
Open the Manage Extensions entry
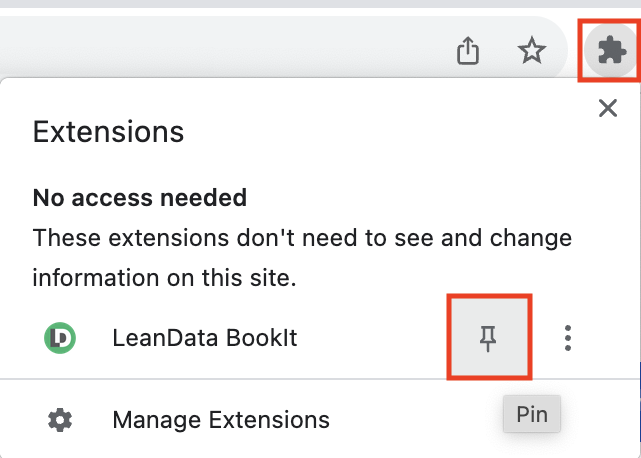click(x=221, y=420)
